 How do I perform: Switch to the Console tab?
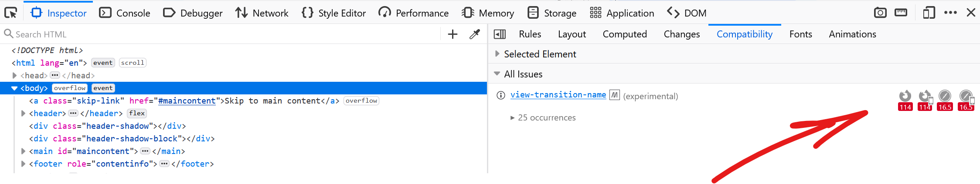[x=125, y=13]
